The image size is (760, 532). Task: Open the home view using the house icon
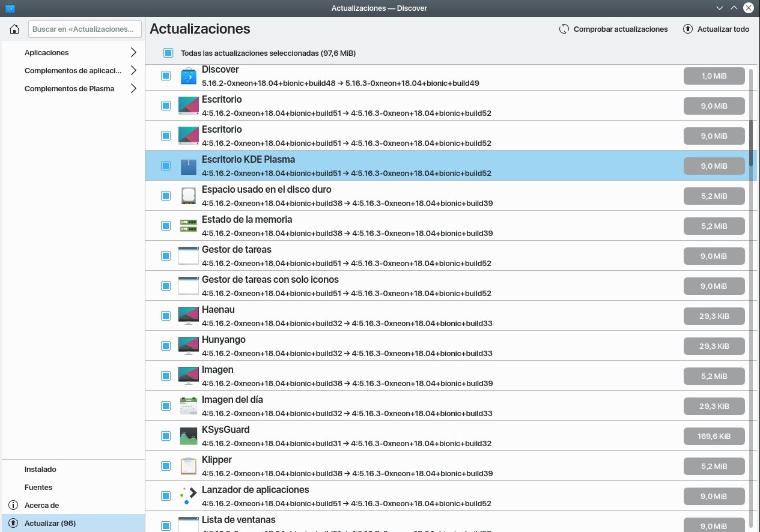click(x=14, y=29)
